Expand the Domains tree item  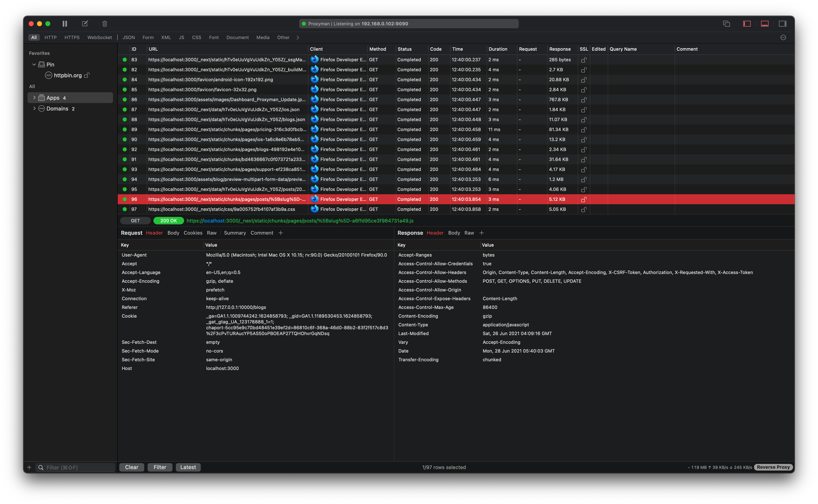(x=34, y=108)
